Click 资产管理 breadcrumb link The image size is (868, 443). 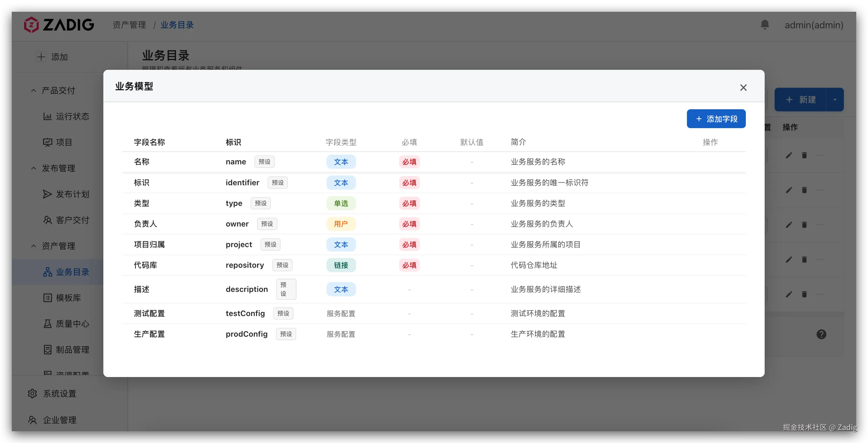tap(129, 25)
